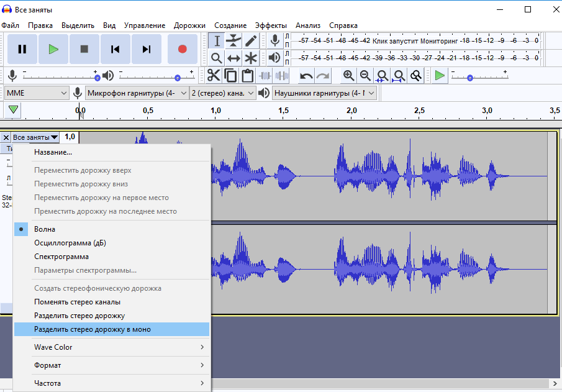Screen dimensions: 562x392
Task: Expand the Wave Color submenu
Action: [x=112, y=347]
